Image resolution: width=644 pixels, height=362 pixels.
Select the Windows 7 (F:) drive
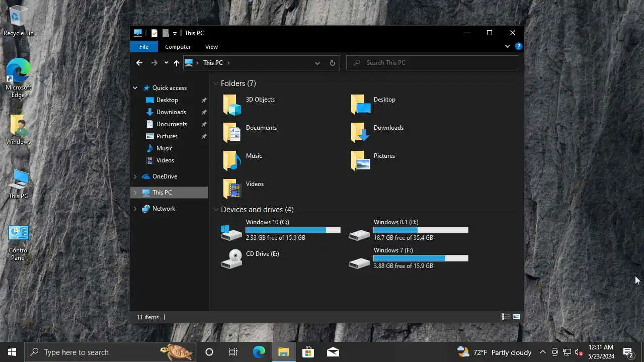pos(409,258)
